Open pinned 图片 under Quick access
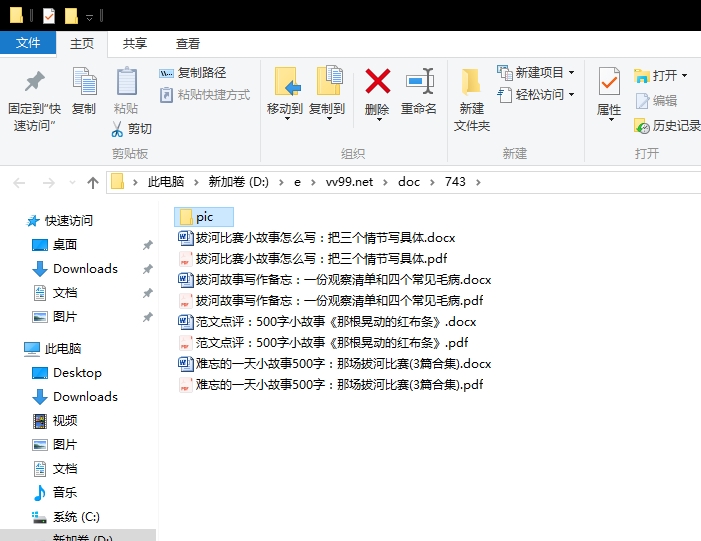 (x=55, y=317)
